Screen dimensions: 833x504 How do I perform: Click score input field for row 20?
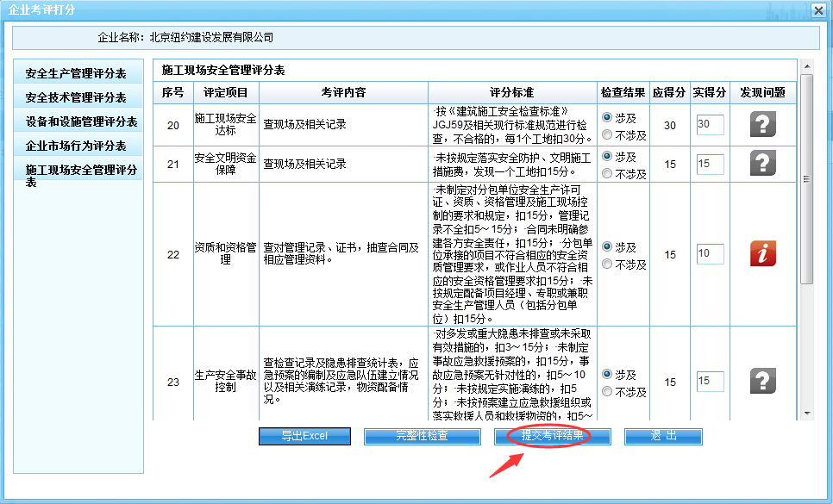coord(710,125)
